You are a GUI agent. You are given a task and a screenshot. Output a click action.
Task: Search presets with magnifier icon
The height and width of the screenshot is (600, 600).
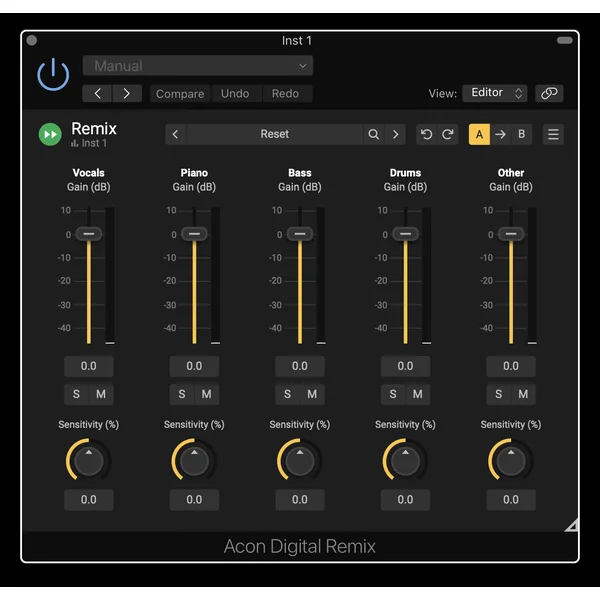[373, 134]
